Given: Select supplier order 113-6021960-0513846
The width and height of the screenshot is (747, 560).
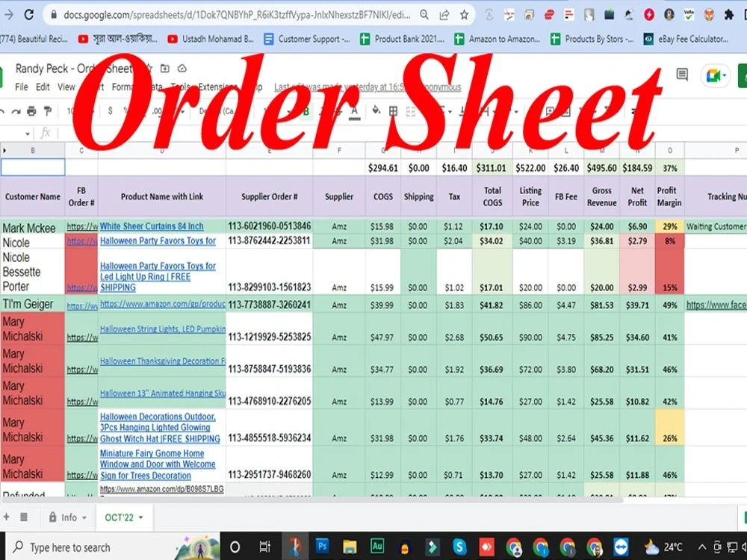Looking at the screenshot, I should pyautogui.click(x=269, y=226).
